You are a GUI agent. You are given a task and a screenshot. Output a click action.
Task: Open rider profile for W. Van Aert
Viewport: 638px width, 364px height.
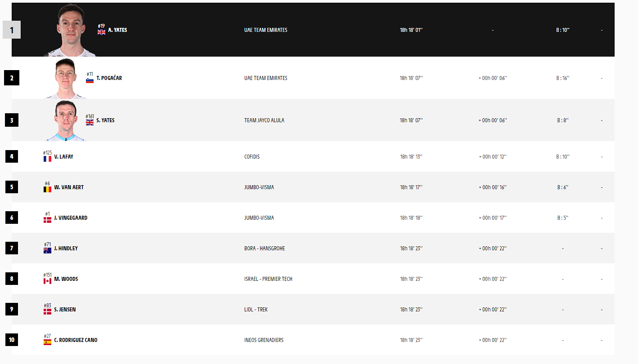pos(69,187)
